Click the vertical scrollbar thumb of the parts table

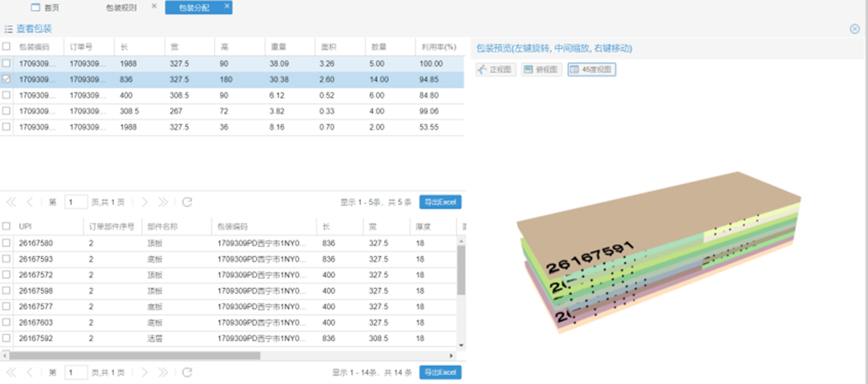click(462, 270)
